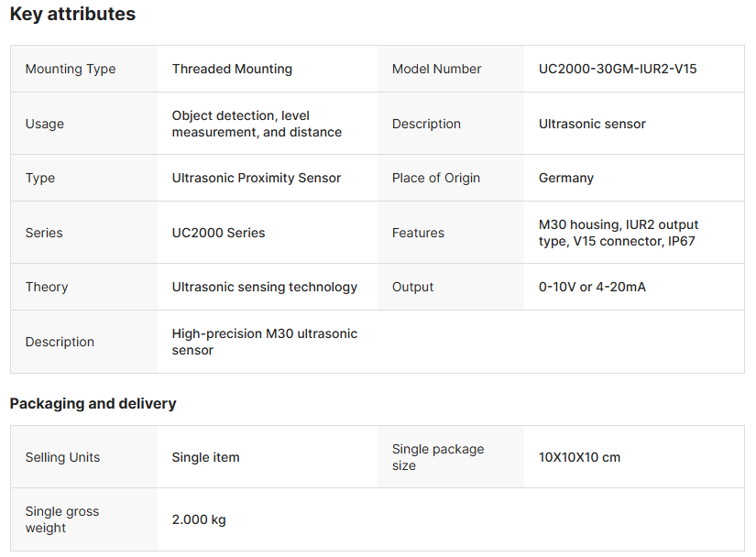The image size is (756, 557).
Task: Select the "Germany" place of origin value
Action: (565, 178)
